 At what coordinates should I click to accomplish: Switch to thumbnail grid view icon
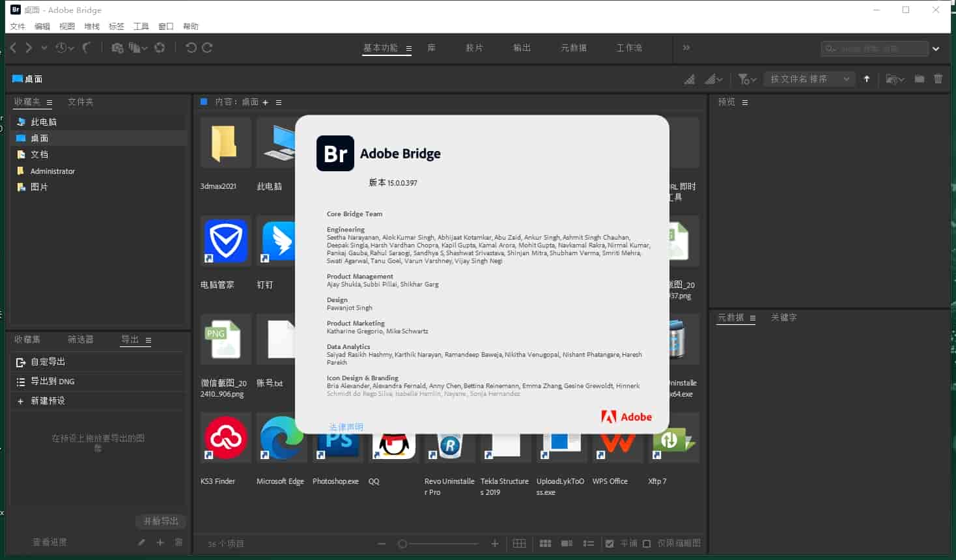[546, 544]
